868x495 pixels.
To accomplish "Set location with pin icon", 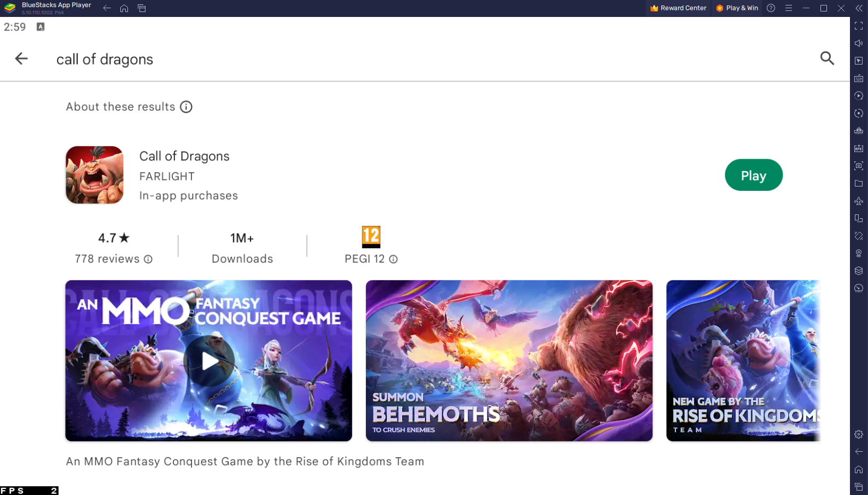I will coord(859,253).
